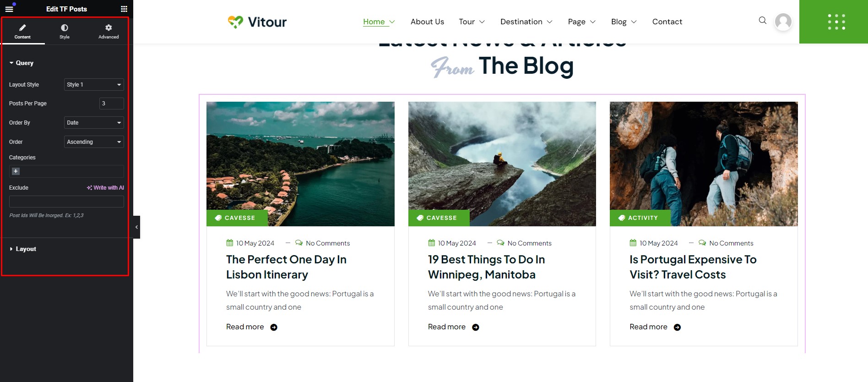868x382 pixels.
Task: Click the Write with AI sparkle link
Action: [x=105, y=188]
